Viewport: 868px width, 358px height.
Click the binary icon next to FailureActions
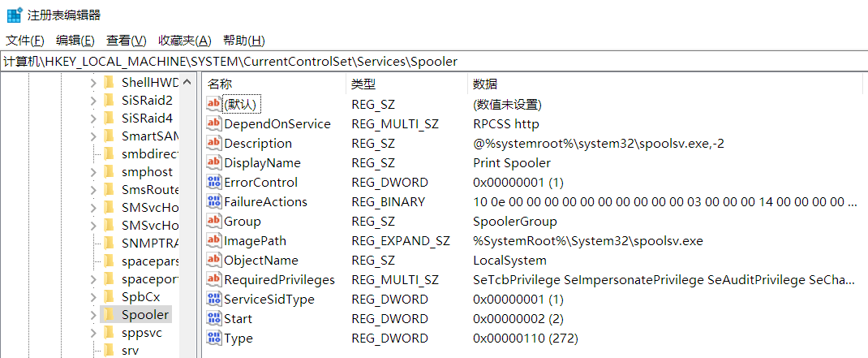click(214, 202)
